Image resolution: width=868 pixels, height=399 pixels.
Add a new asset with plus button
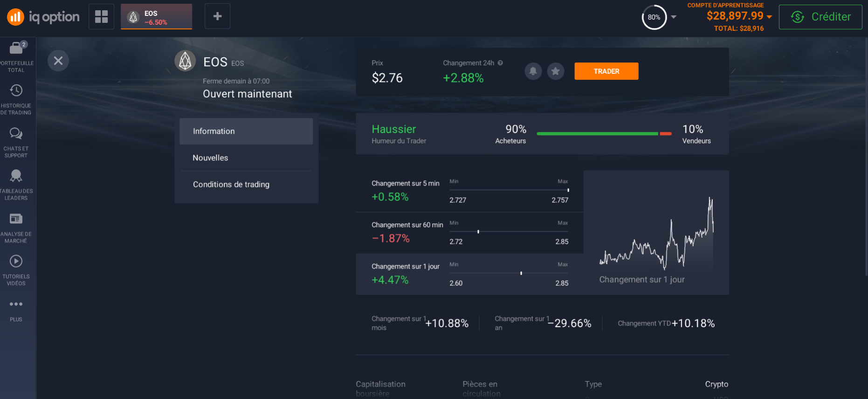pyautogui.click(x=217, y=16)
